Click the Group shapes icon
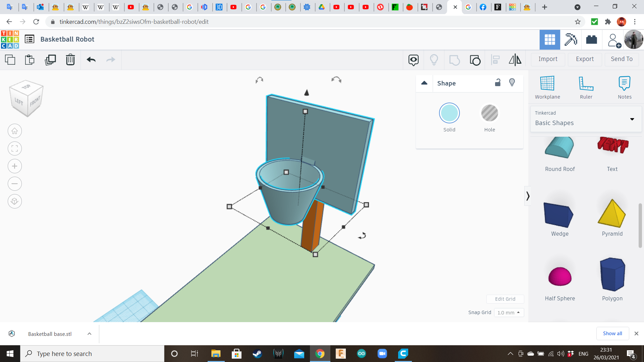The width and height of the screenshot is (644, 362). coord(454,60)
